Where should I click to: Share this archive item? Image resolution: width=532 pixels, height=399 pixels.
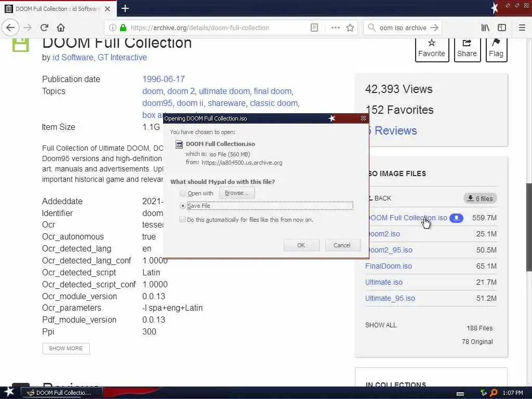[x=467, y=49]
